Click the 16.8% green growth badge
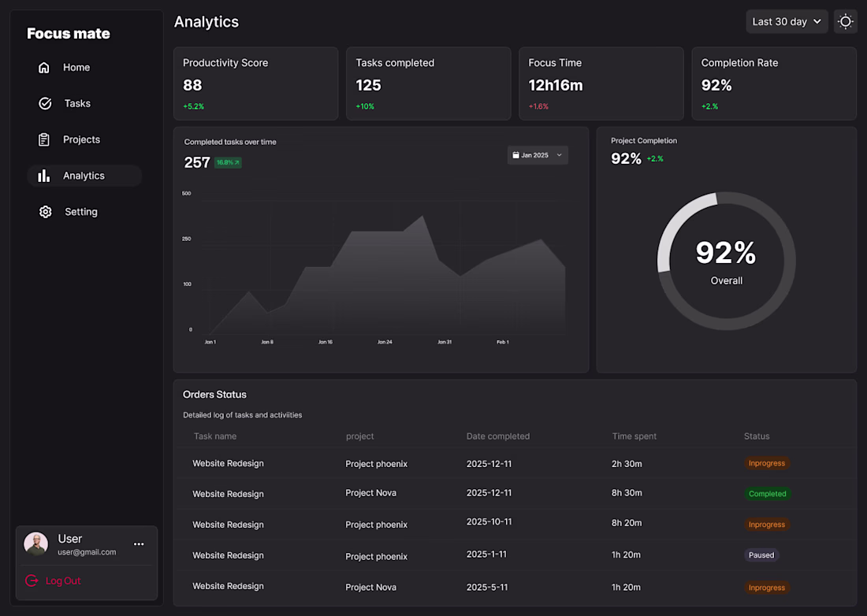The height and width of the screenshot is (616, 867). tap(228, 162)
